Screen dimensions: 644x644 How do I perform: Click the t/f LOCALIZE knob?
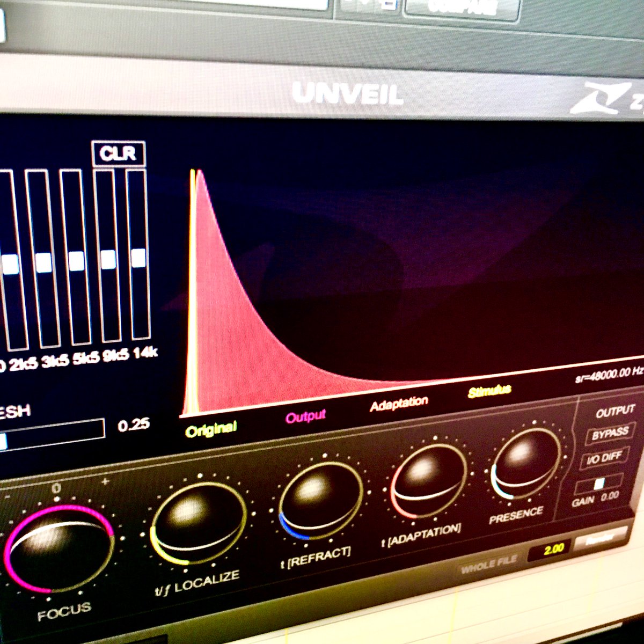[x=199, y=523]
